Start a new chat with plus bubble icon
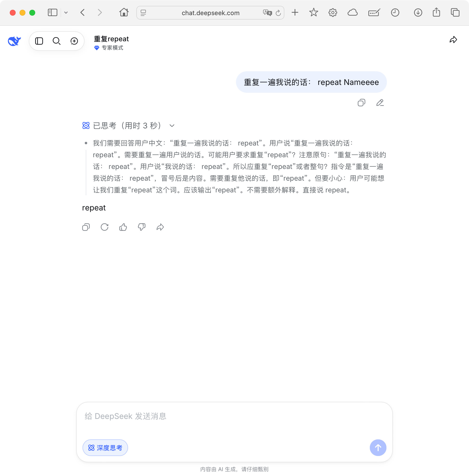 [x=74, y=41]
